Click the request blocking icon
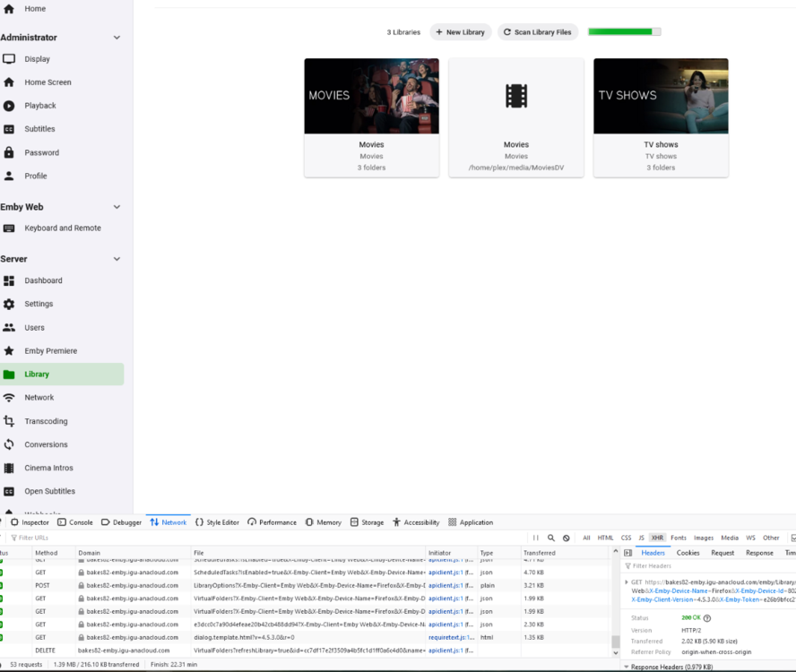 click(566, 538)
